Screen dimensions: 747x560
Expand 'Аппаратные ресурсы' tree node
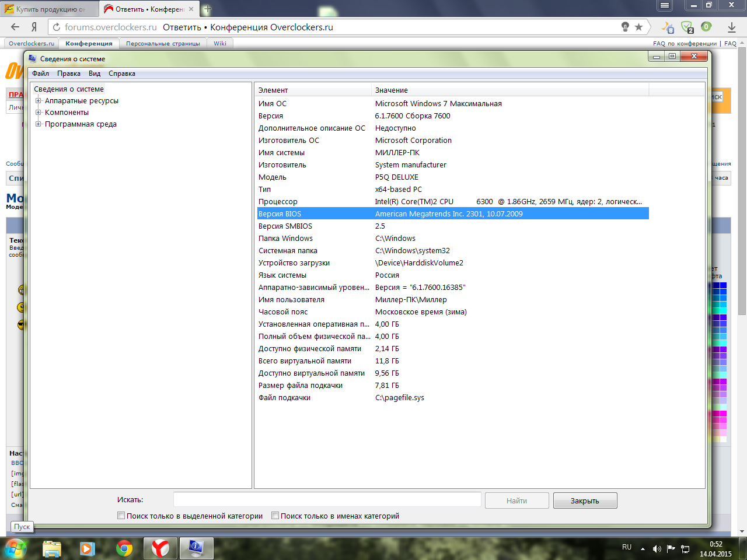39,101
